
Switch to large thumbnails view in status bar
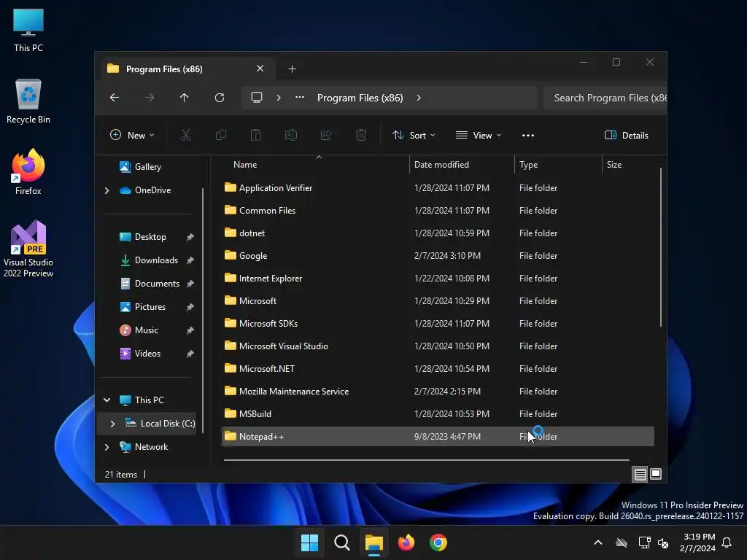[x=656, y=474]
